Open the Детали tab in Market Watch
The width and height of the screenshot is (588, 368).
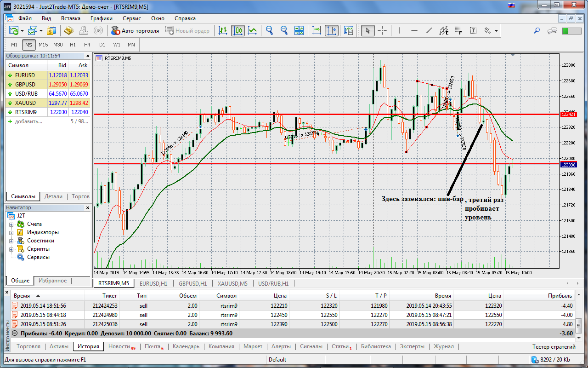click(x=53, y=196)
